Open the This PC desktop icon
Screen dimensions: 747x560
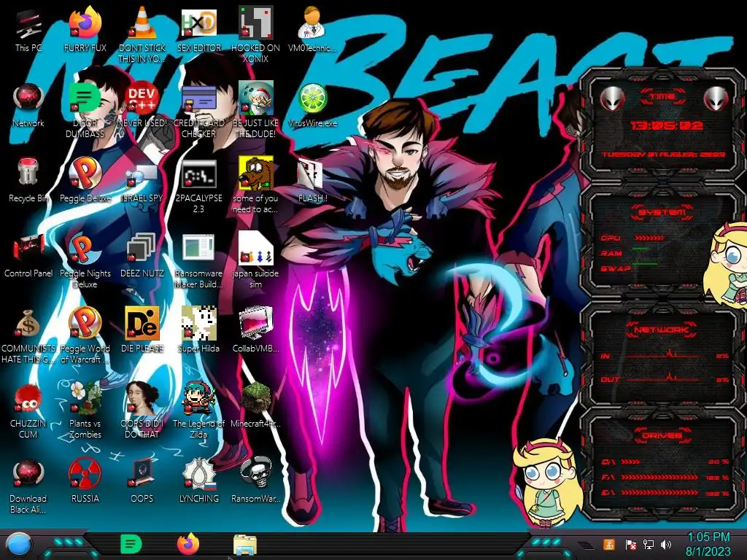(x=28, y=28)
